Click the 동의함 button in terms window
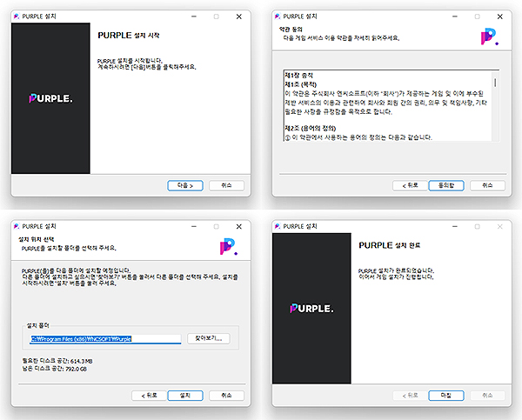This screenshot has height=420, width=522. coord(446,185)
